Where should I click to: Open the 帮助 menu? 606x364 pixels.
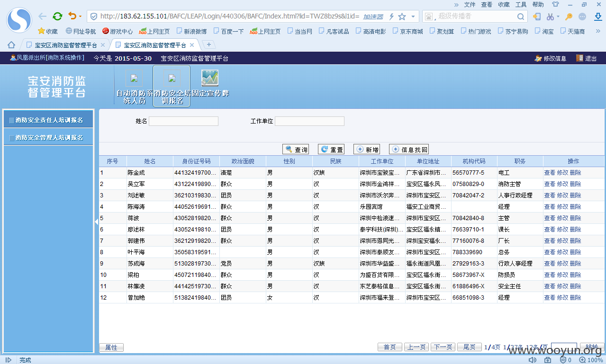(x=538, y=4)
